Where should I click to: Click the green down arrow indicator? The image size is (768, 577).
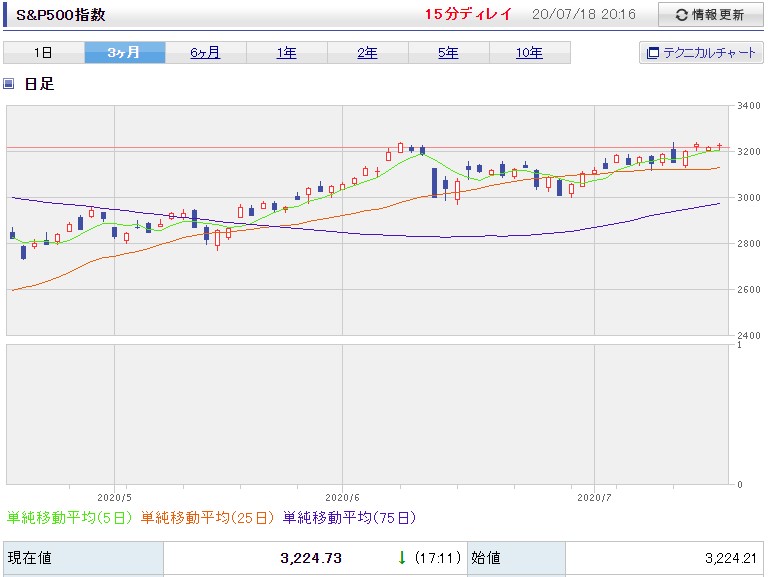402,557
